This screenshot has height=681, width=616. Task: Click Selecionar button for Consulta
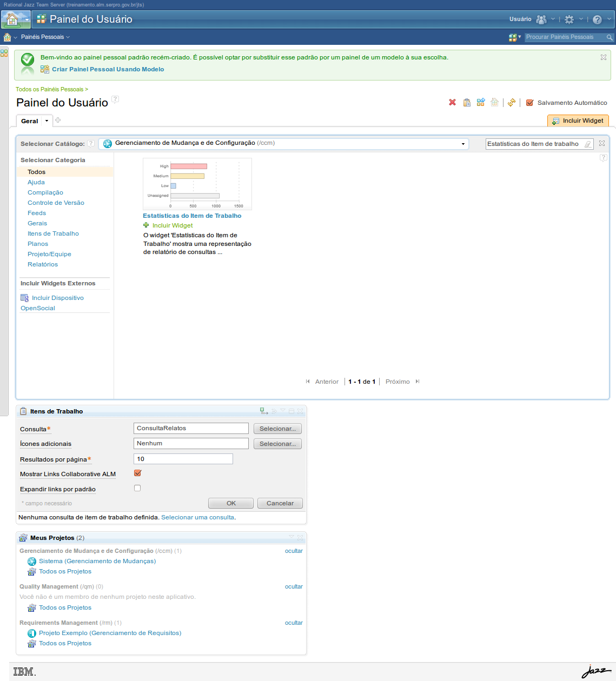coord(277,429)
